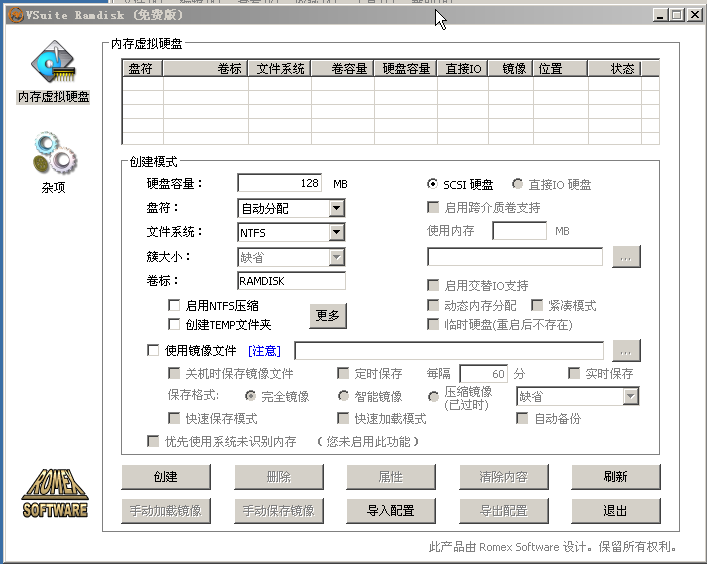Toggle the 紧凑模式 checkbox

point(537,305)
